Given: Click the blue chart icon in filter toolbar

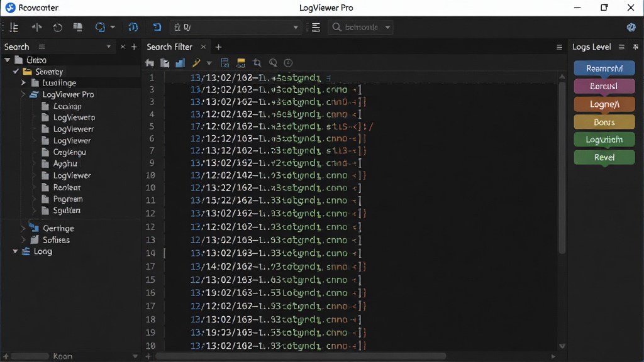Looking at the screenshot, I should pyautogui.click(x=180, y=63).
